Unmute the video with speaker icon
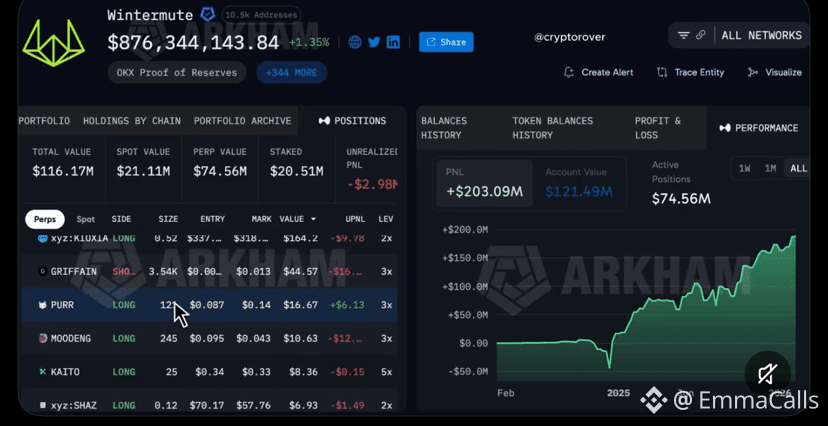 point(767,374)
